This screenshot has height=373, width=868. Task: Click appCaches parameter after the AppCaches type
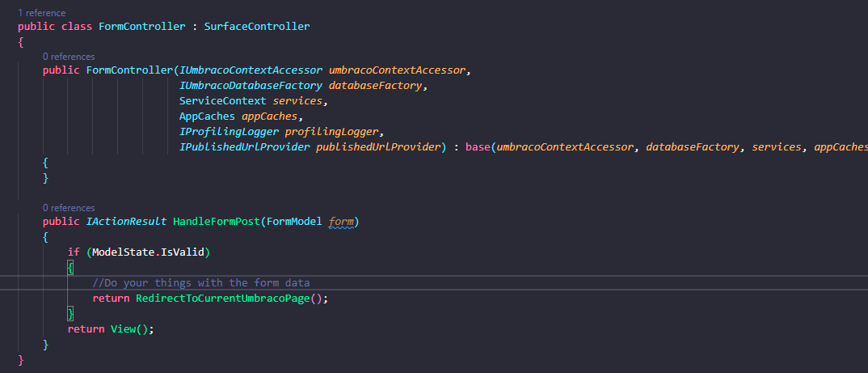[x=270, y=117]
